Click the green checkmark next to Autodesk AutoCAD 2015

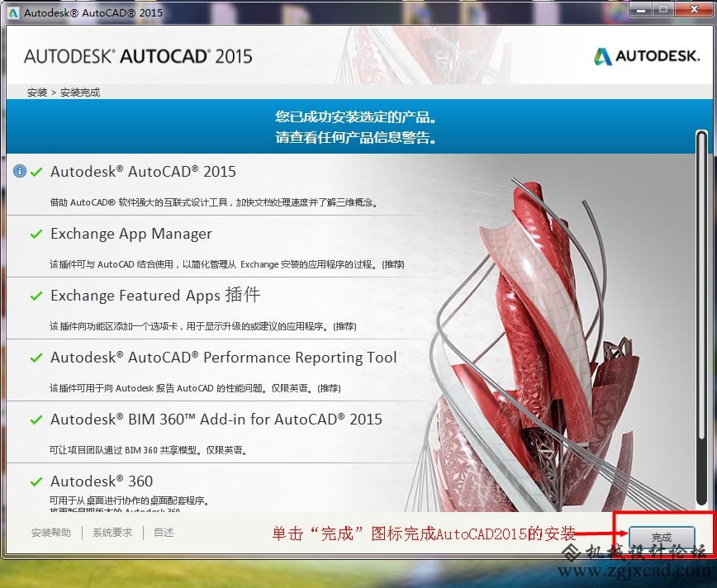pyautogui.click(x=36, y=172)
